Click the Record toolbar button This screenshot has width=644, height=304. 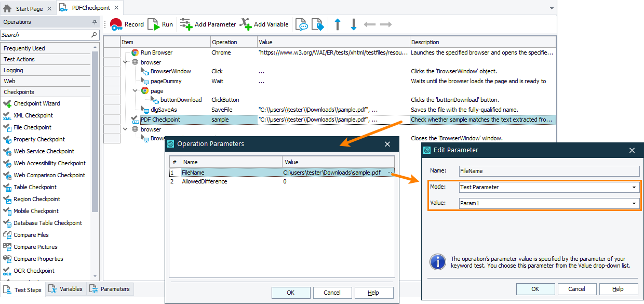[127, 24]
